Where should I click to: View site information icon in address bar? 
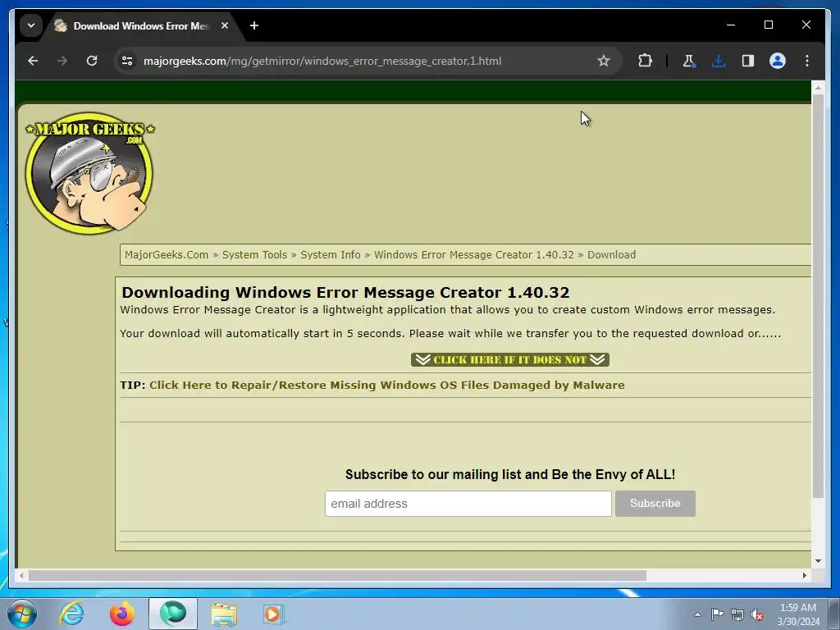[x=127, y=61]
